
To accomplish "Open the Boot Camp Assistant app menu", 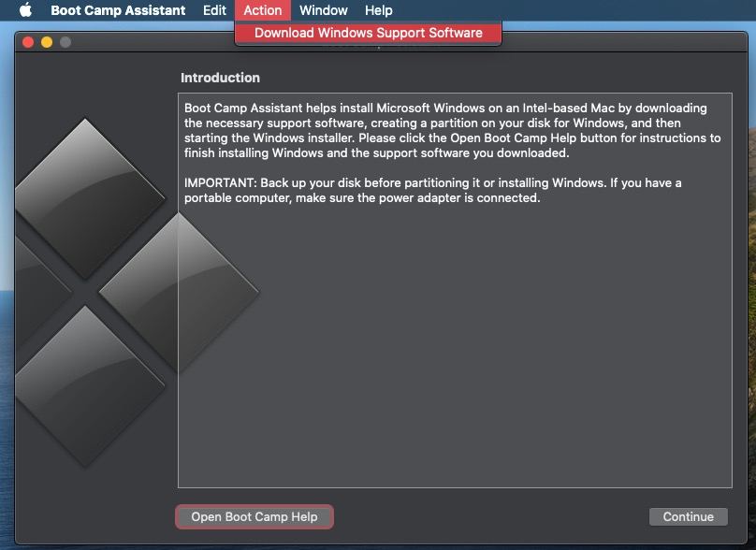I will 118,10.
